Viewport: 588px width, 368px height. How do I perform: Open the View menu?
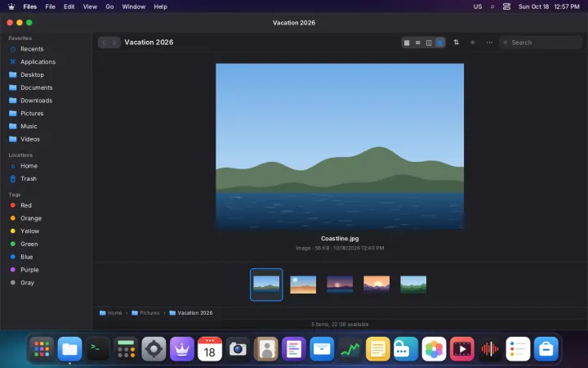tap(90, 7)
